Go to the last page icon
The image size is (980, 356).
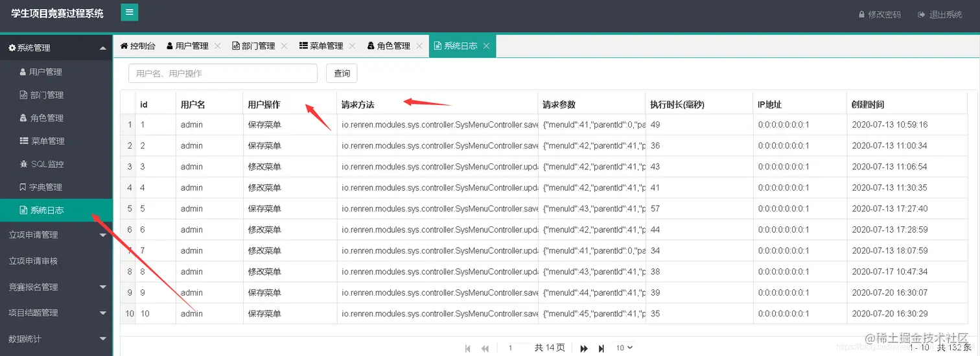601,348
